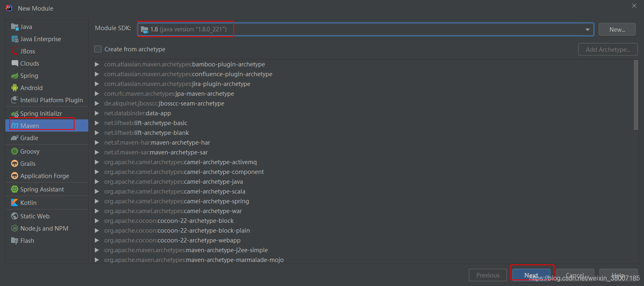Click the Grails icon

click(x=15, y=164)
